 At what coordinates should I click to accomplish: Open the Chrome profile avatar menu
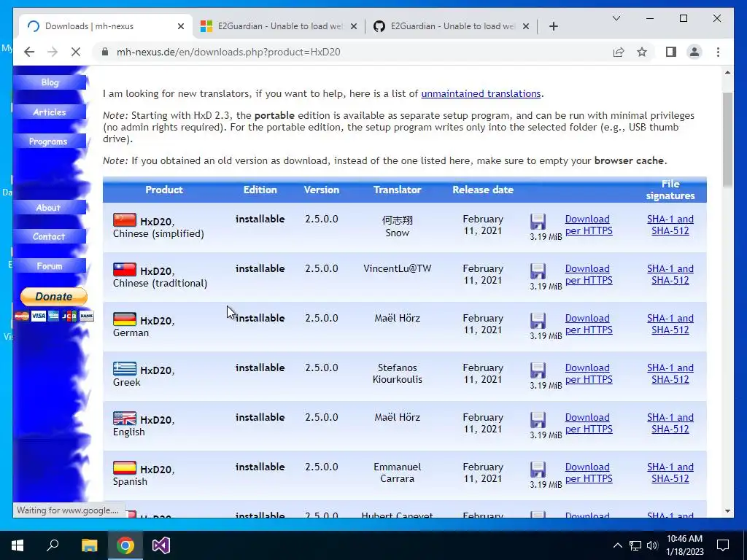tap(694, 52)
